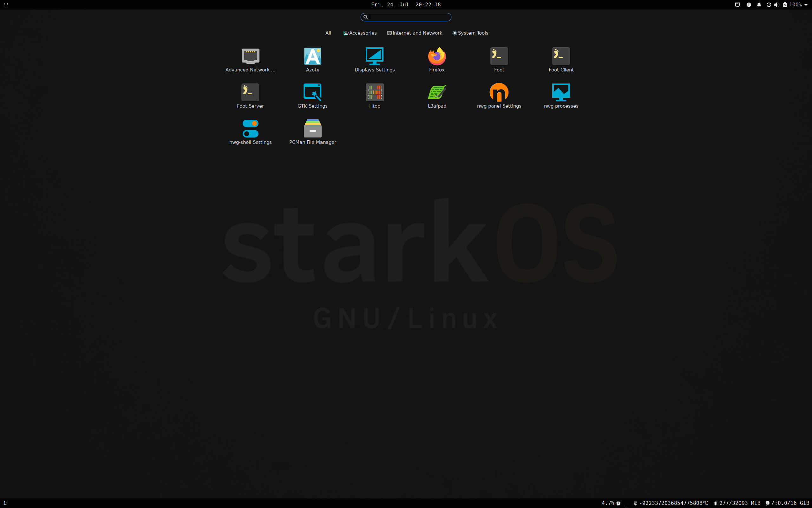Click the refresh/update tray icon
This screenshot has height=508, width=812.
click(768, 5)
